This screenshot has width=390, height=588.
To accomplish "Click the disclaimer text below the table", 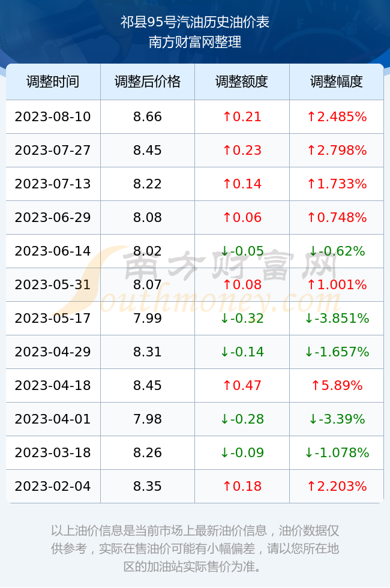I will tap(194, 548).
